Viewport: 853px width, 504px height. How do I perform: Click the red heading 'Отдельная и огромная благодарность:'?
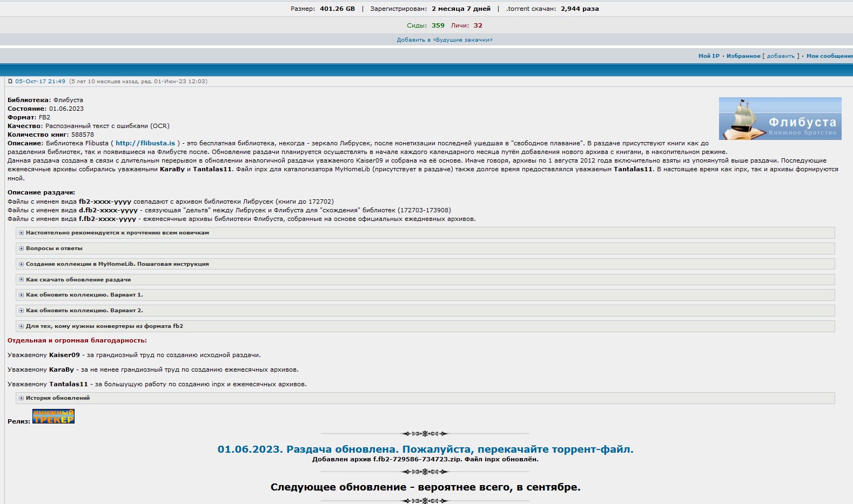pos(77,340)
